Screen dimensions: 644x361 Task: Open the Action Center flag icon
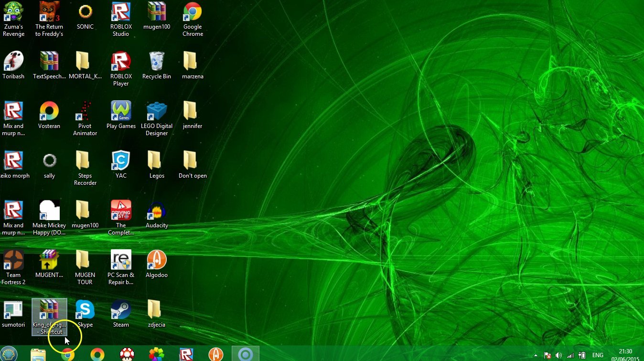547,355
